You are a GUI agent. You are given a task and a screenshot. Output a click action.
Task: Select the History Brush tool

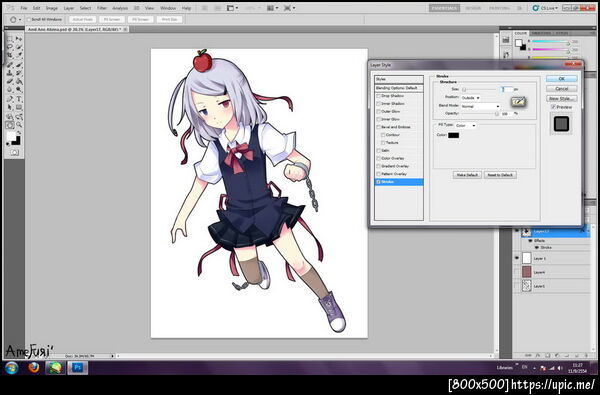(x=19, y=73)
